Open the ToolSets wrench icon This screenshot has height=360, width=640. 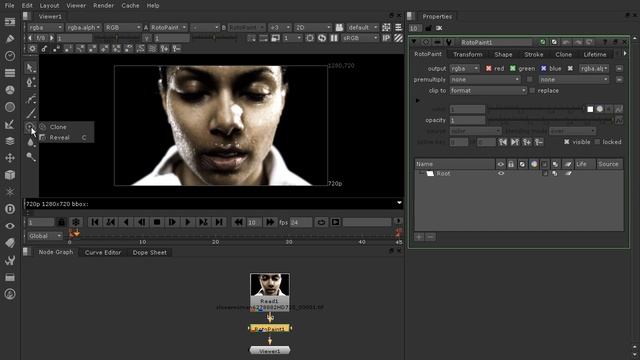[10, 260]
